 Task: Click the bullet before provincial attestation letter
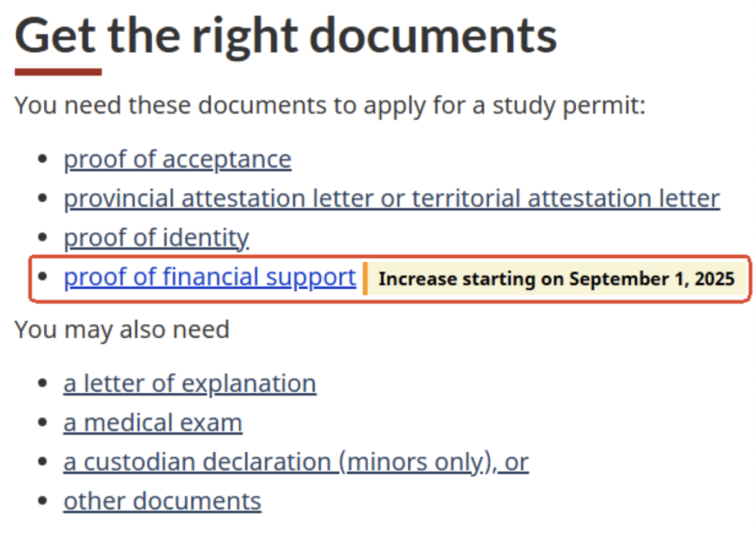point(42,198)
